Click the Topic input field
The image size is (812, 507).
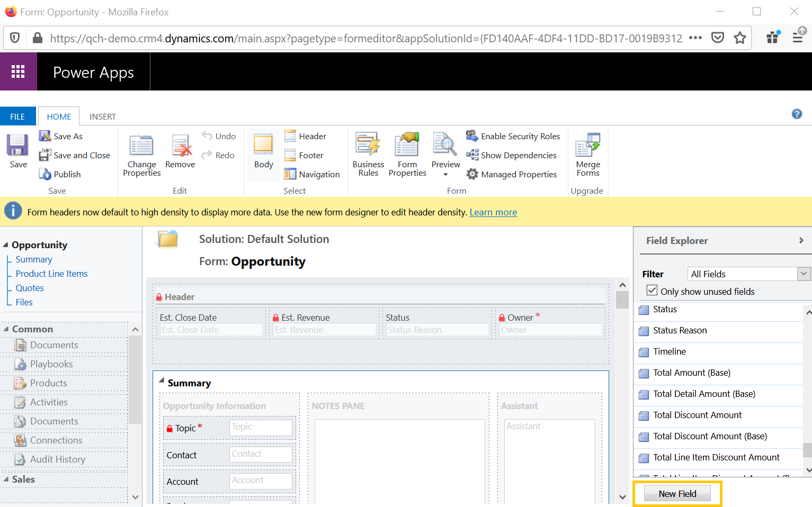pyautogui.click(x=261, y=428)
